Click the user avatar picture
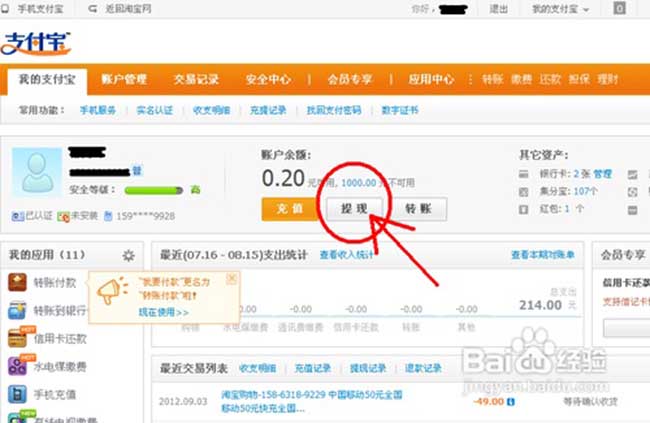The width and height of the screenshot is (650, 423). click(37, 172)
